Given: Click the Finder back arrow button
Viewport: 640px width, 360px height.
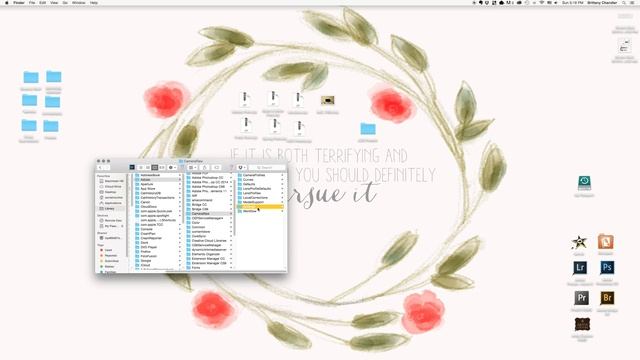Looking at the screenshot, I should pos(100,167).
